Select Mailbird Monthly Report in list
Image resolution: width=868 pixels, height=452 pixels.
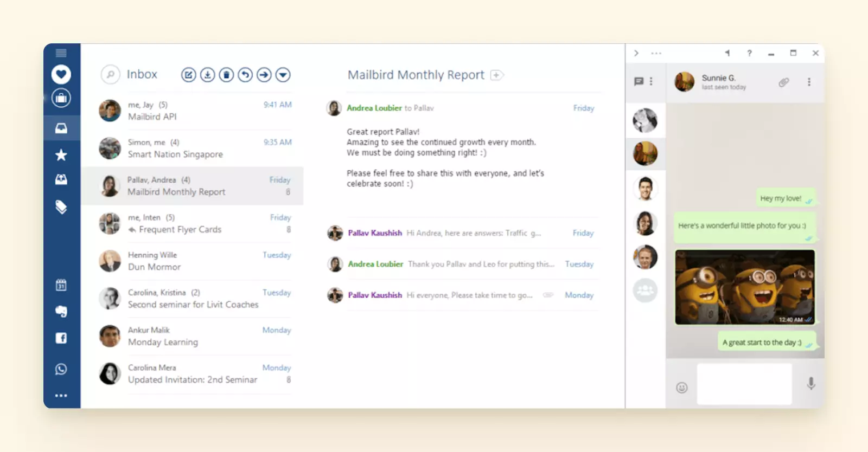click(193, 185)
